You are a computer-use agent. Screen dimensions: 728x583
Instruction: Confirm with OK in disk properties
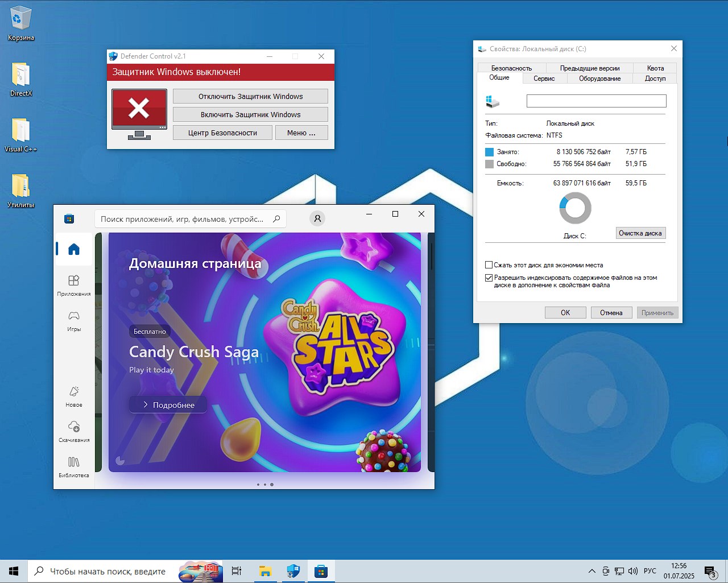coord(565,312)
